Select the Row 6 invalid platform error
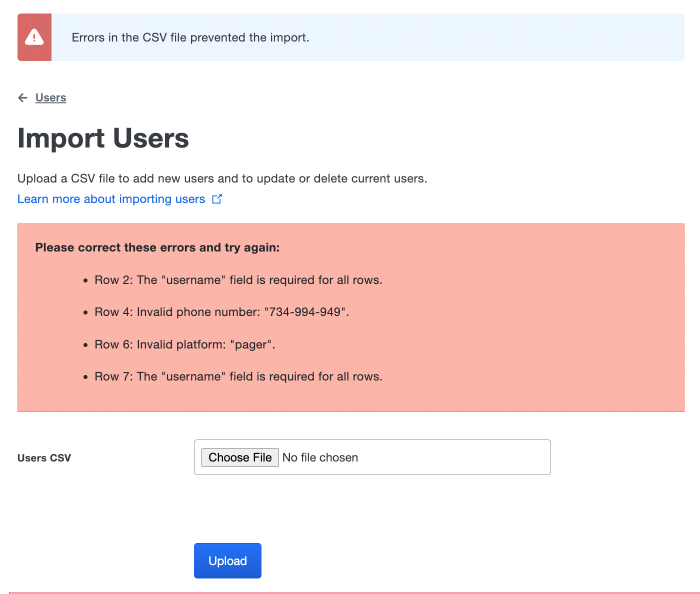The image size is (700, 594). coord(185,344)
